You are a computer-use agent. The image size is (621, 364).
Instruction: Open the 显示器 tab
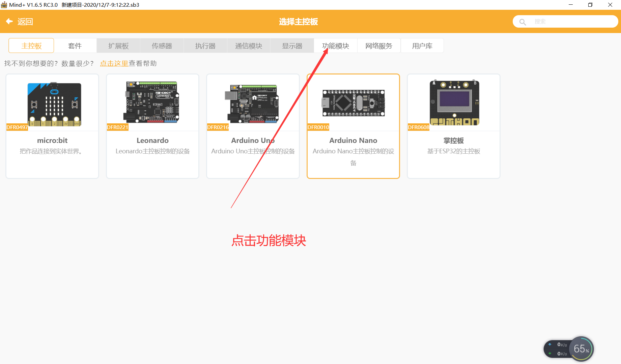point(292,46)
